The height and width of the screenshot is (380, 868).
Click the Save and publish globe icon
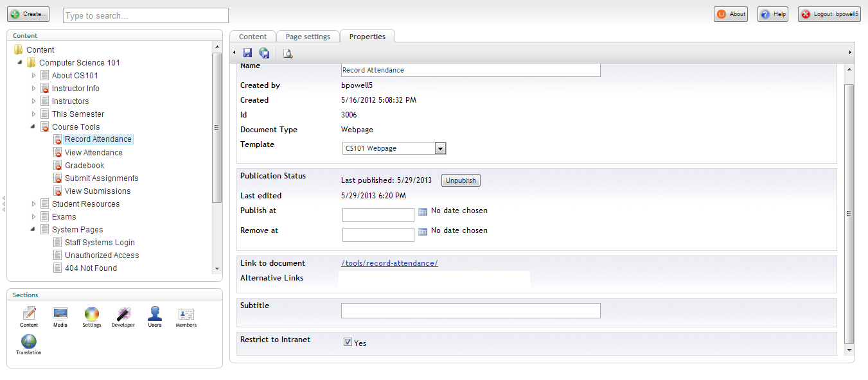tap(264, 53)
